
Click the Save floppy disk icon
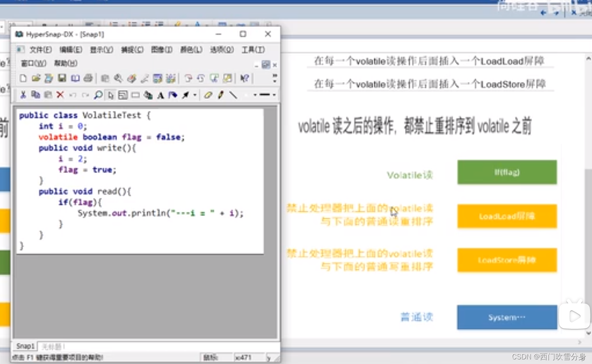tap(62, 78)
